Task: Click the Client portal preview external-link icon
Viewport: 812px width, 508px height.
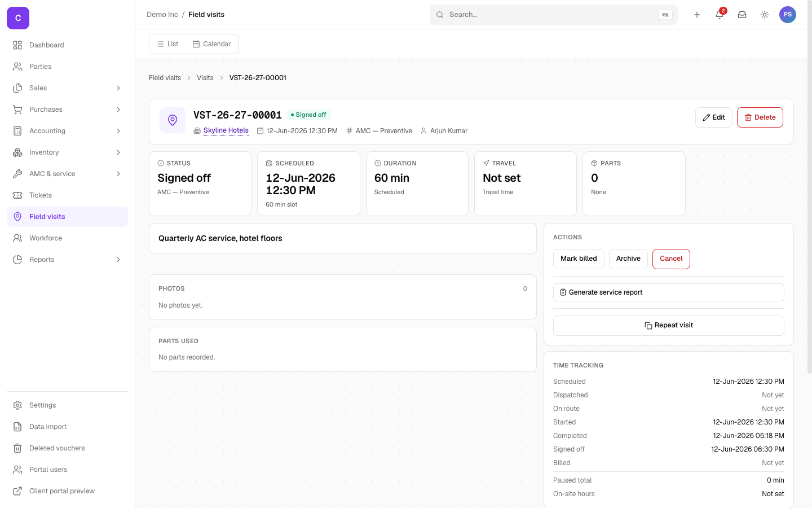Action: (x=17, y=491)
